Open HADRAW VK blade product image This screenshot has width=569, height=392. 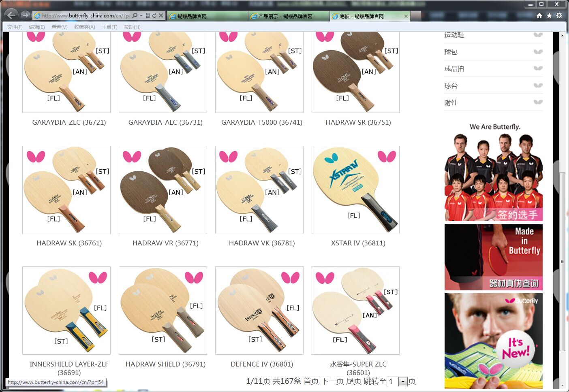(259, 190)
